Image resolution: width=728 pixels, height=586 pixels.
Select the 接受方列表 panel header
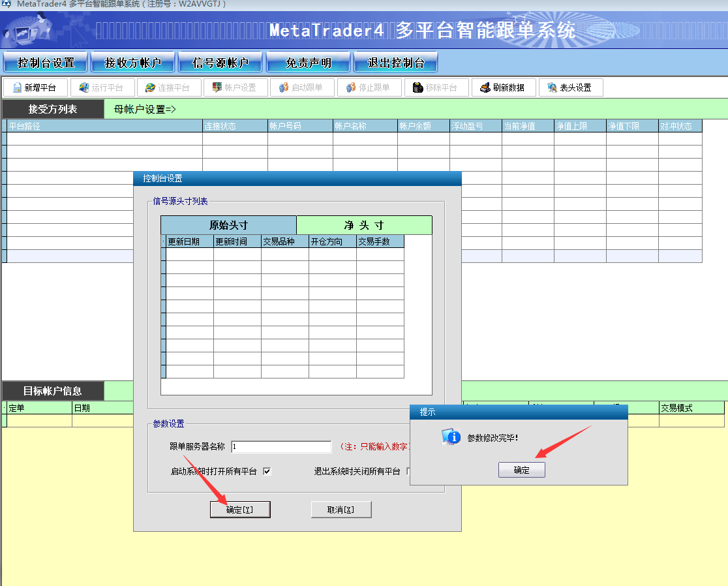53,109
